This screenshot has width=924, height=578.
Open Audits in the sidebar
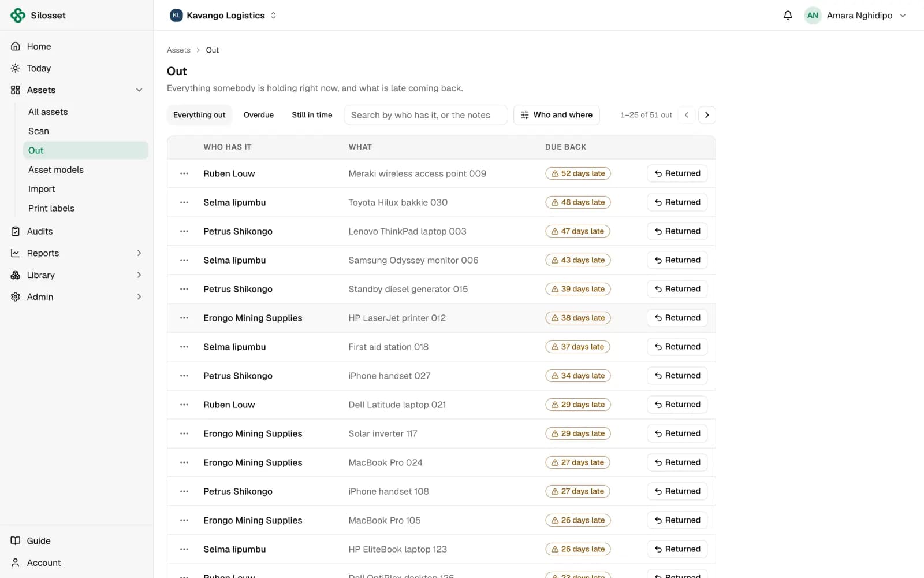(x=77, y=231)
